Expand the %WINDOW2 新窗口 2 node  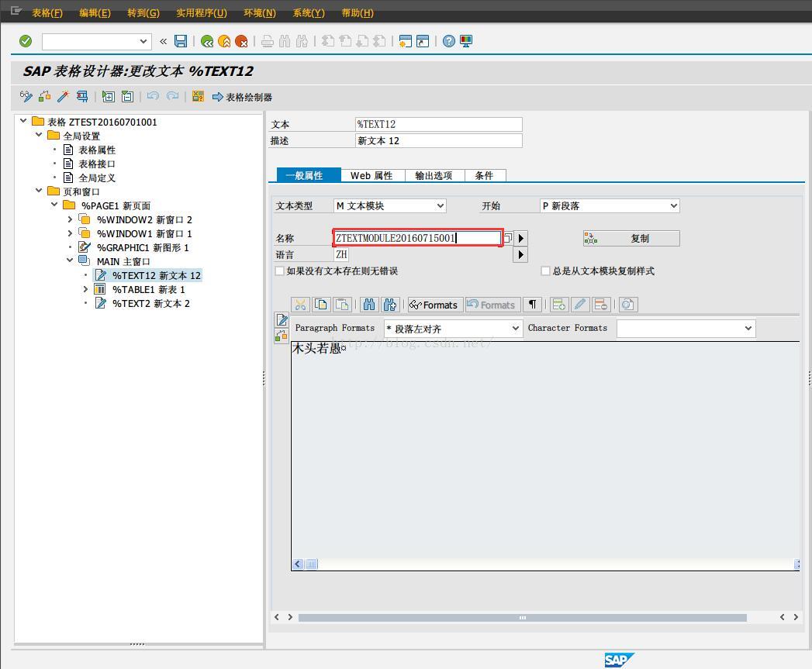point(70,219)
